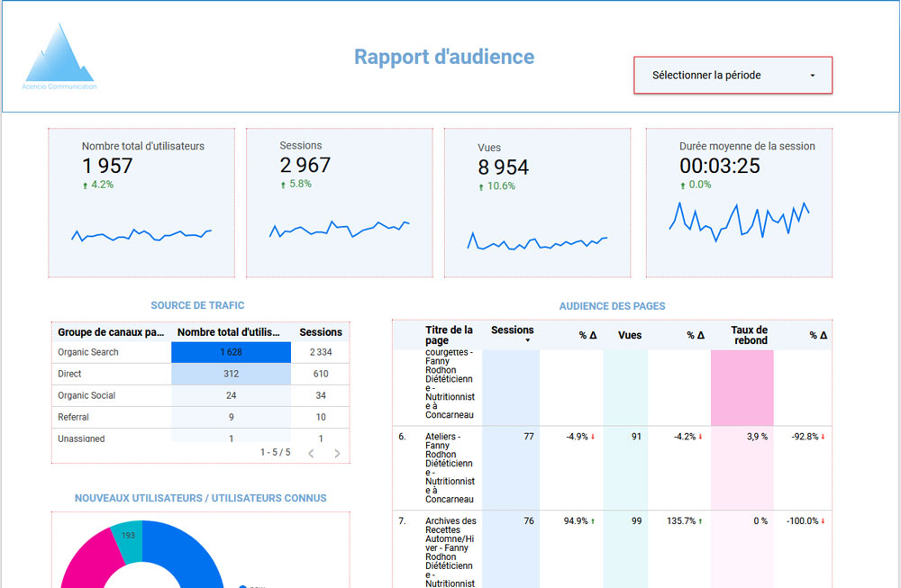Click the -100.0% bounce change cell

(x=805, y=521)
